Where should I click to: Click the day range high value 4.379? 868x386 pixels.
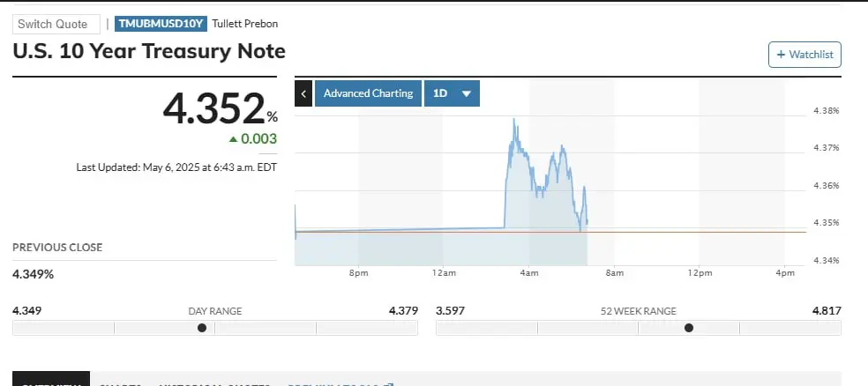point(402,310)
